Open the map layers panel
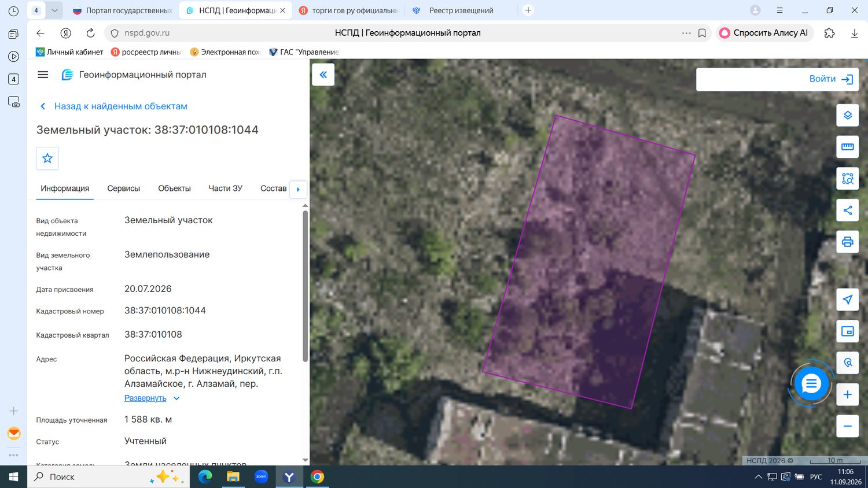Image resolution: width=868 pixels, height=488 pixels. 848,115
